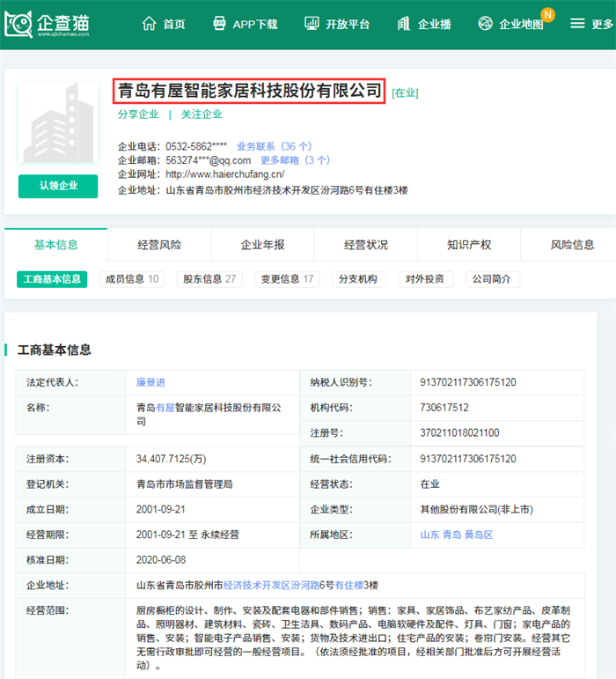Viewport: 616px width, 679px height.
Task: Click the [在业] status tag
Action: click(405, 93)
